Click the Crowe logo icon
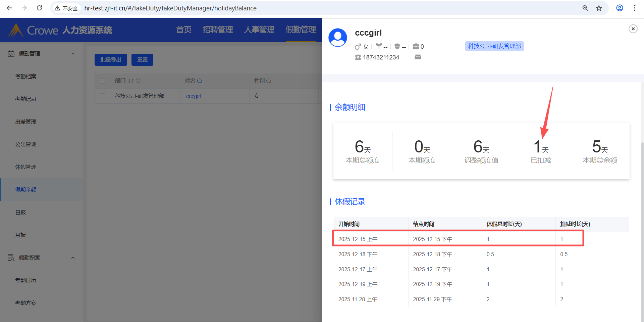 click(x=15, y=30)
